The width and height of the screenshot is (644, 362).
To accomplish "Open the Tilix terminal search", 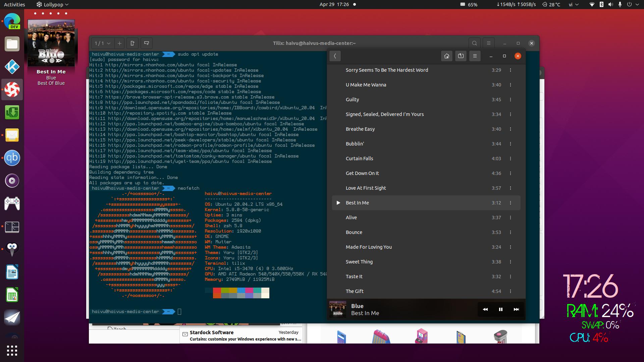I will (x=474, y=43).
